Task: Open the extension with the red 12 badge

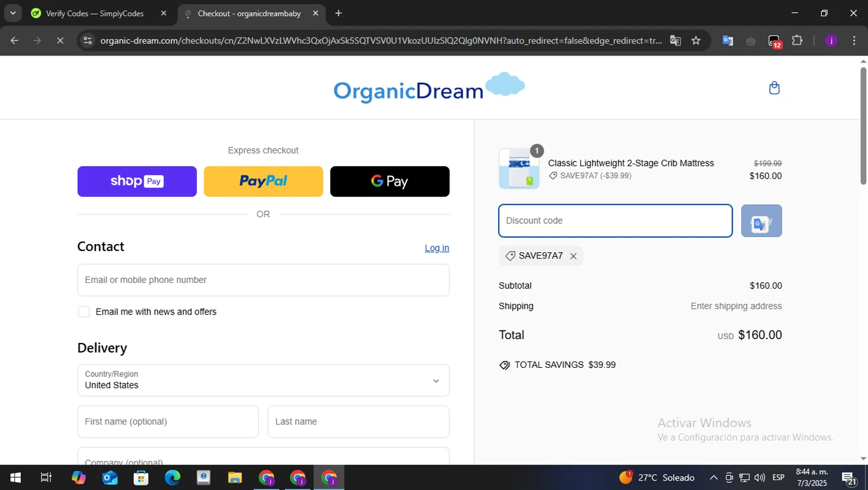Action: click(775, 41)
